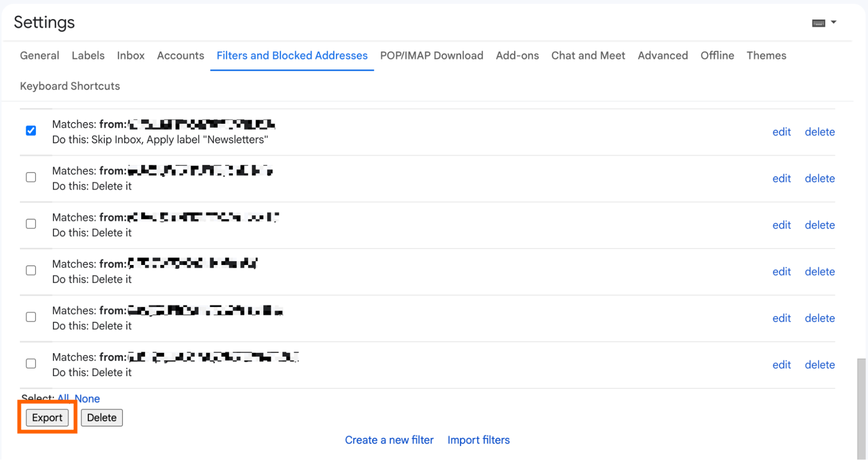Viewport: 868px width, 460px height.
Task: Create a new filter
Action: (x=389, y=440)
